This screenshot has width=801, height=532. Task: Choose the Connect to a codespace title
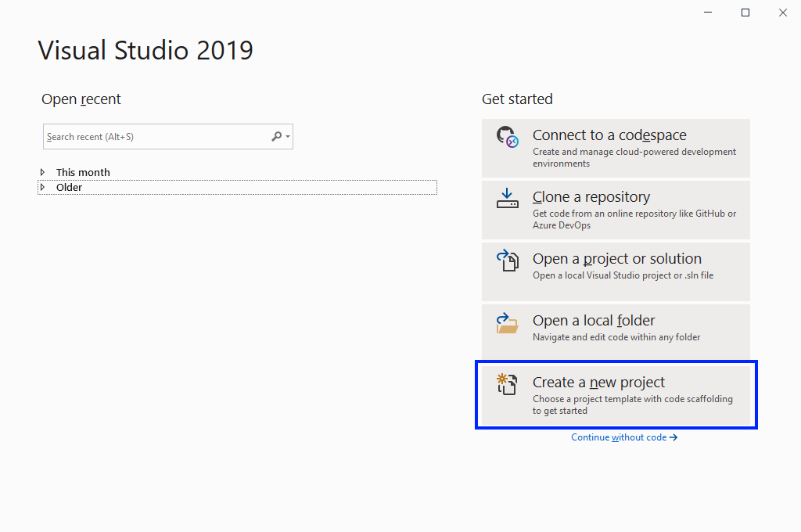click(x=609, y=135)
